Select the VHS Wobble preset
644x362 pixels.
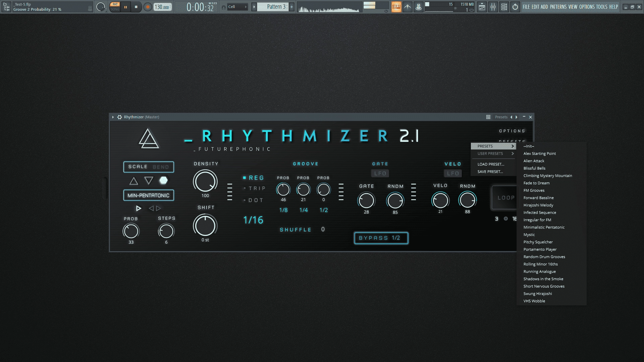pyautogui.click(x=551, y=301)
